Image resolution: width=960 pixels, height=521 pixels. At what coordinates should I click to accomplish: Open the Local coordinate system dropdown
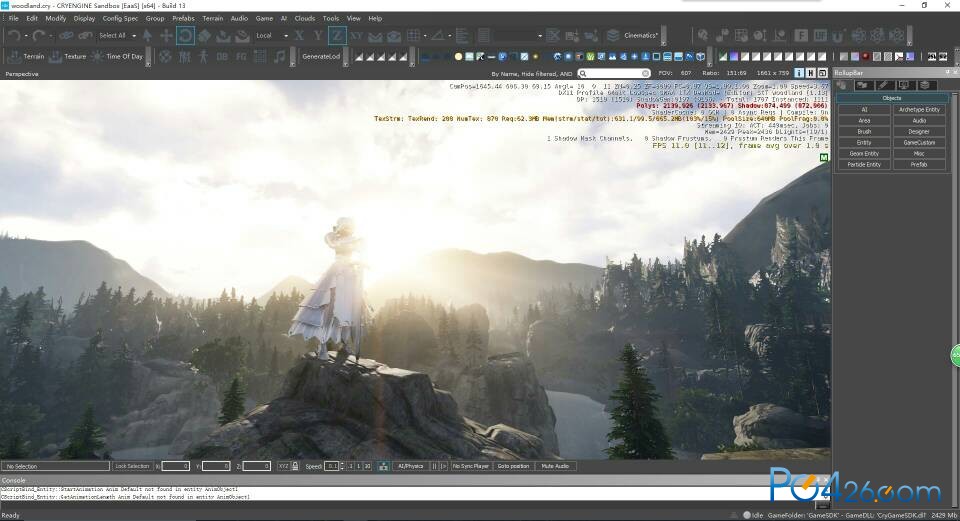[272, 36]
